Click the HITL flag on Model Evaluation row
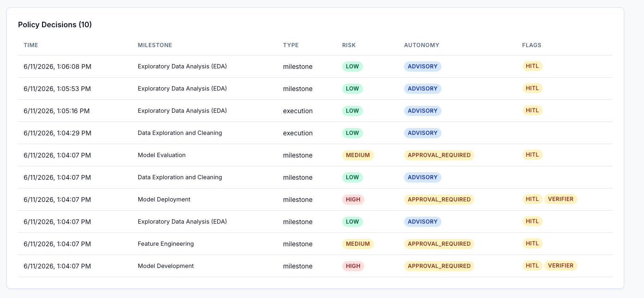Screen dimensions: 644x298 click(532, 155)
